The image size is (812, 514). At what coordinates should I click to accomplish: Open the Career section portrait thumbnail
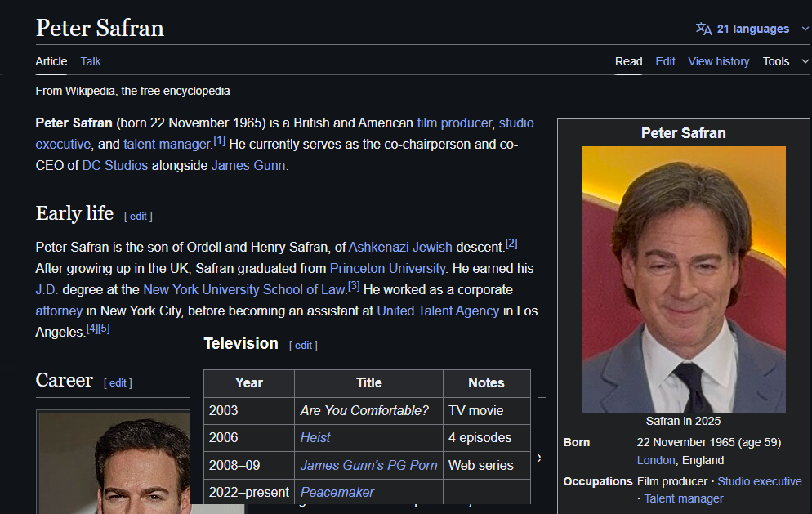click(x=115, y=463)
